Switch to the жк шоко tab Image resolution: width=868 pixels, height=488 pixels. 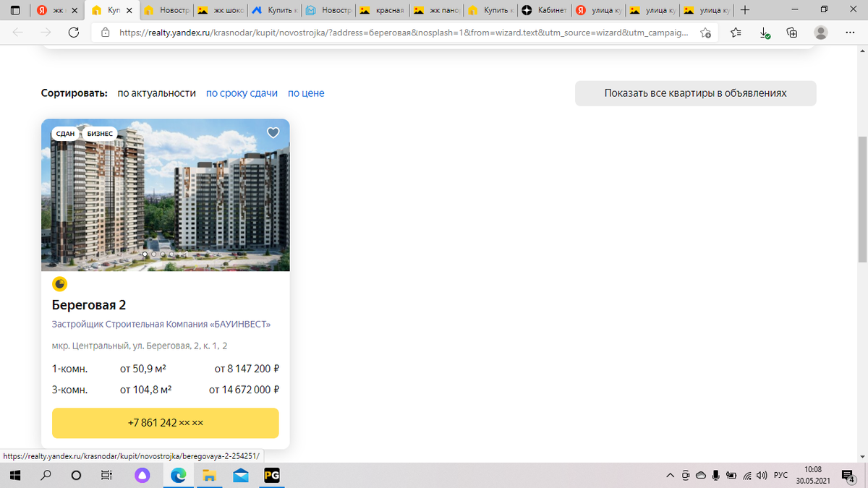pos(219,11)
